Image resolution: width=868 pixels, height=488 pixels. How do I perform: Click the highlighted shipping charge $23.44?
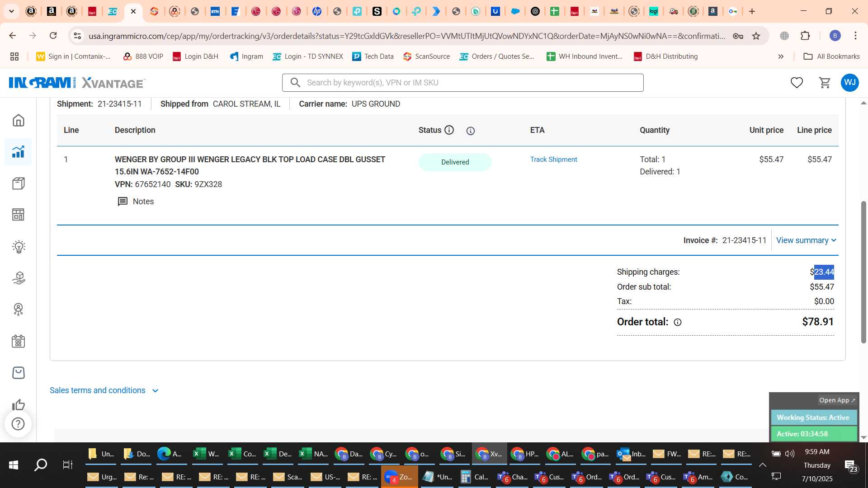tap(824, 272)
